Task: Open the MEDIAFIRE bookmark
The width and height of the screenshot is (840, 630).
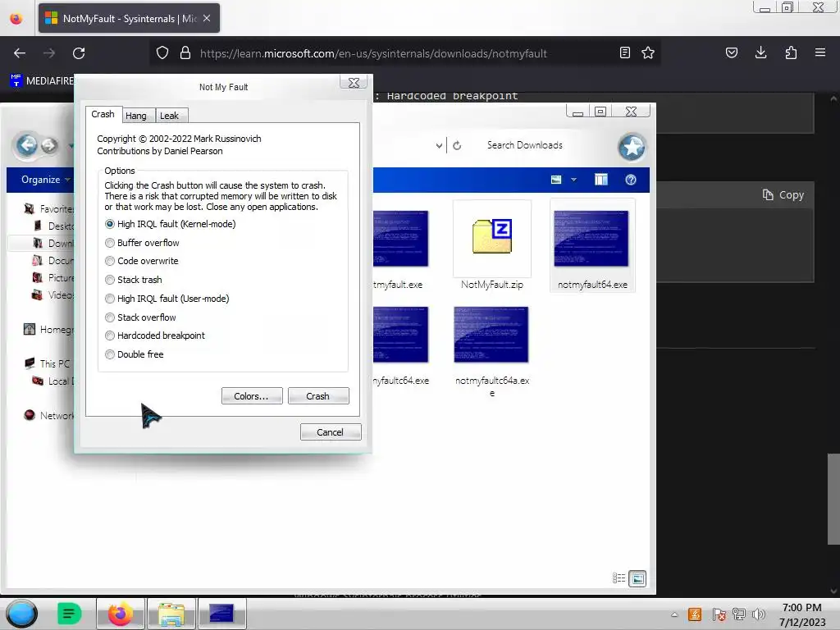Action: 42,81
